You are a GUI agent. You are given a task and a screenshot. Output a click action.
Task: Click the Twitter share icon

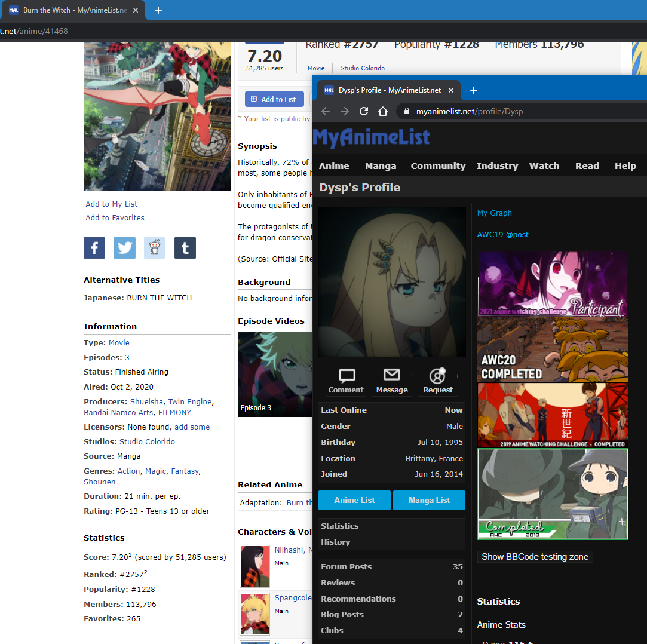(x=124, y=248)
